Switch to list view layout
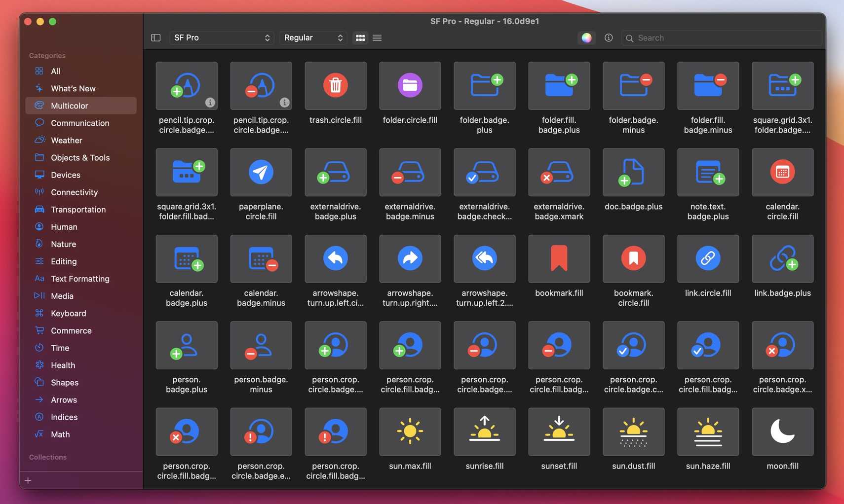Image resolution: width=844 pixels, height=504 pixels. click(x=377, y=37)
